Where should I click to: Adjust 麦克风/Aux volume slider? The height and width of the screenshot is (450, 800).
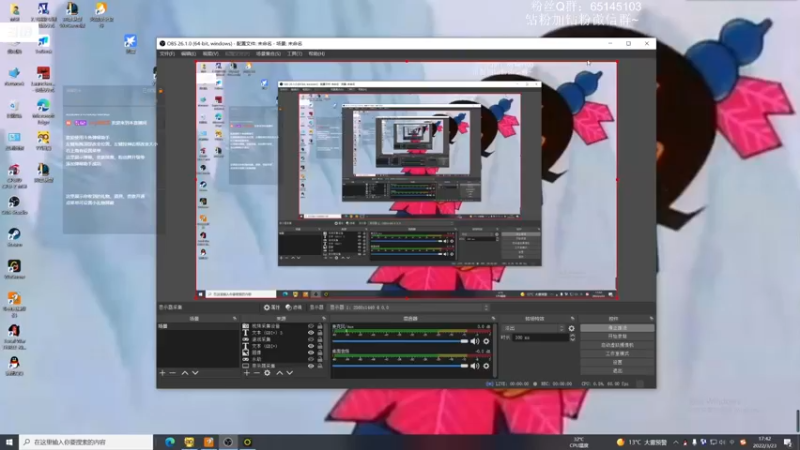tap(400, 341)
